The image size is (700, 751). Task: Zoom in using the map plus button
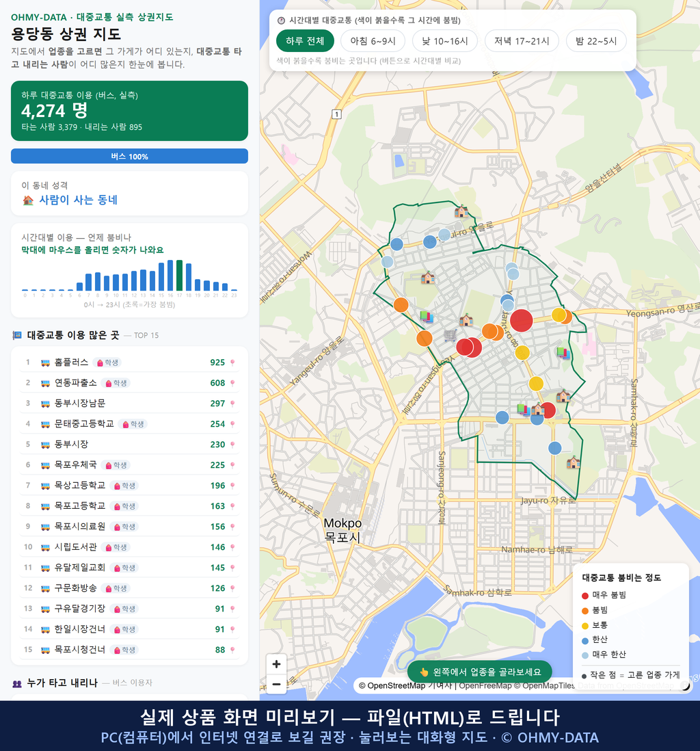[x=276, y=664]
